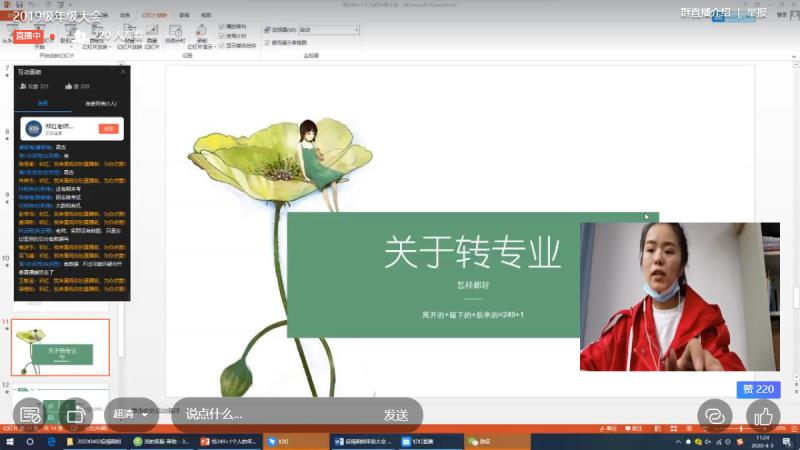Click the taskbar clock showing 11:24
This screenshot has height=450, width=800.
pos(763,442)
